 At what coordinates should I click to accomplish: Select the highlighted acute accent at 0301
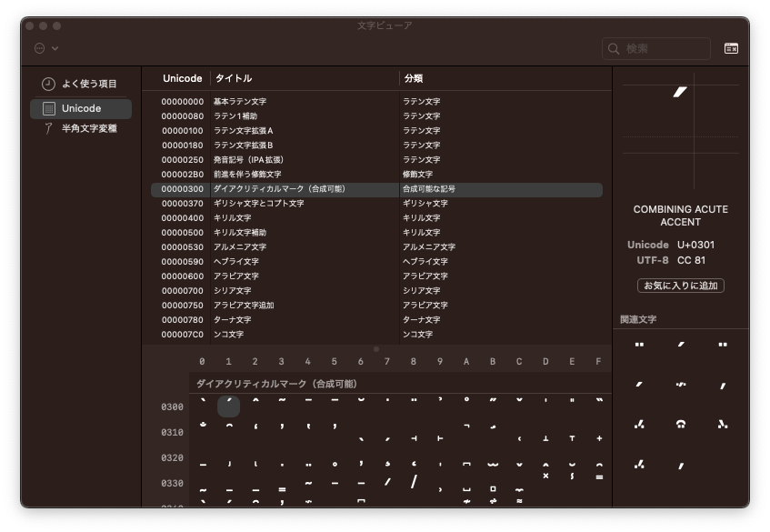[228, 407]
